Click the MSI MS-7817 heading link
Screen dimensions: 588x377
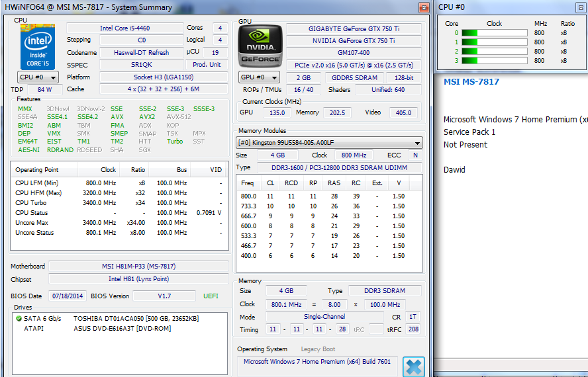pyautogui.click(x=471, y=82)
